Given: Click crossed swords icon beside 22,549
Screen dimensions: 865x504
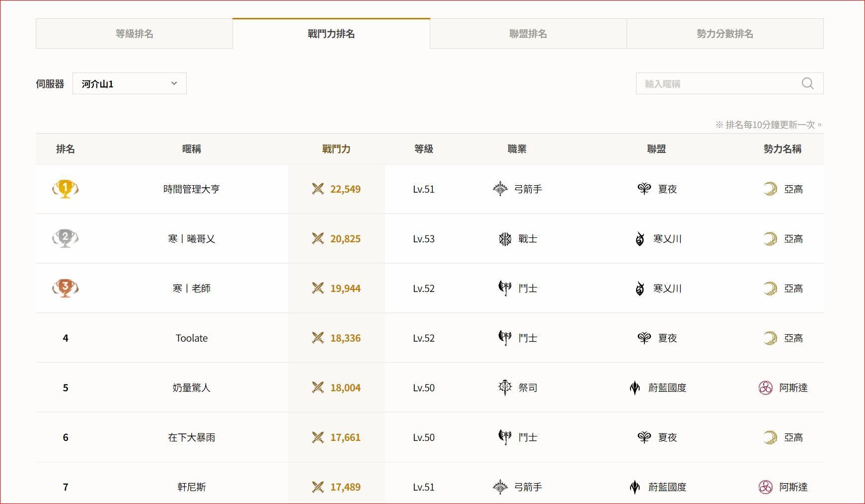Looking at the screenshot, I should pyautogui.click(x=318, y=189).
